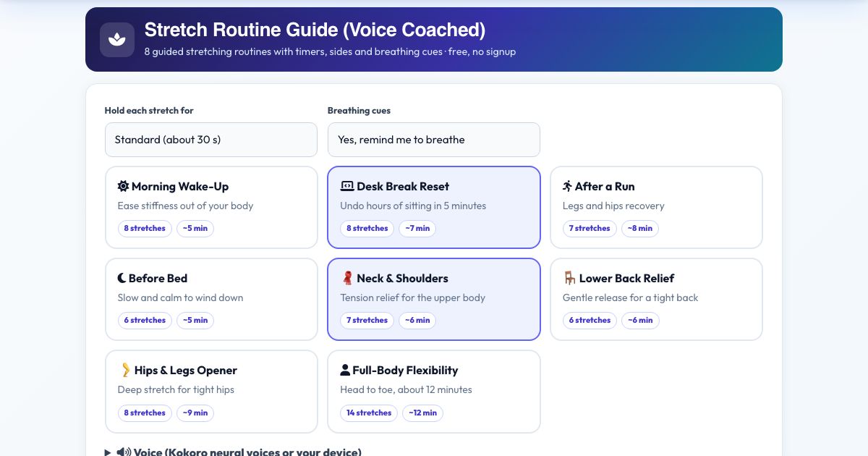Click the laptop icon on Desk Break Reset
This screenshot has height=456, width=868.
[347, 186]
